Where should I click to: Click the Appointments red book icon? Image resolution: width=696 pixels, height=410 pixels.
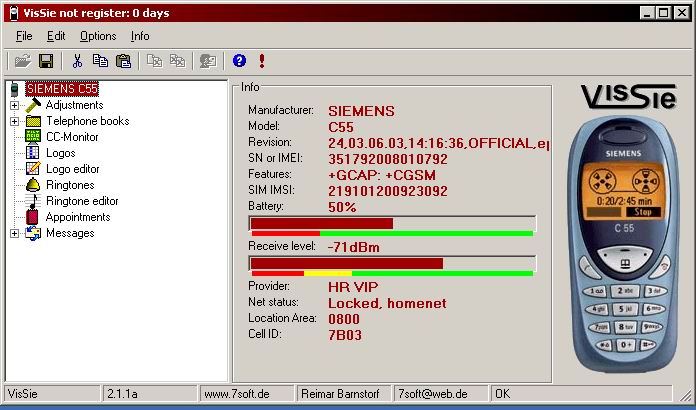pyautogui.click(x=32, y=217)
